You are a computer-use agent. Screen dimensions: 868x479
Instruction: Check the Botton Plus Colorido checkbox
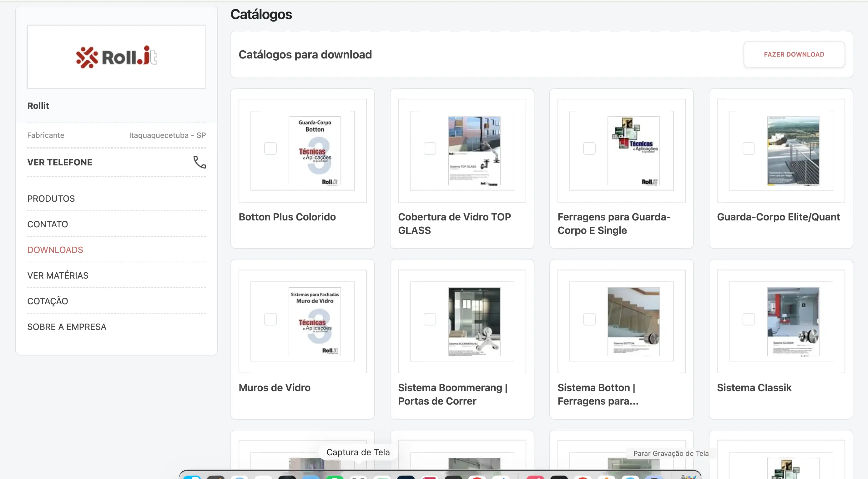point(270,149)
